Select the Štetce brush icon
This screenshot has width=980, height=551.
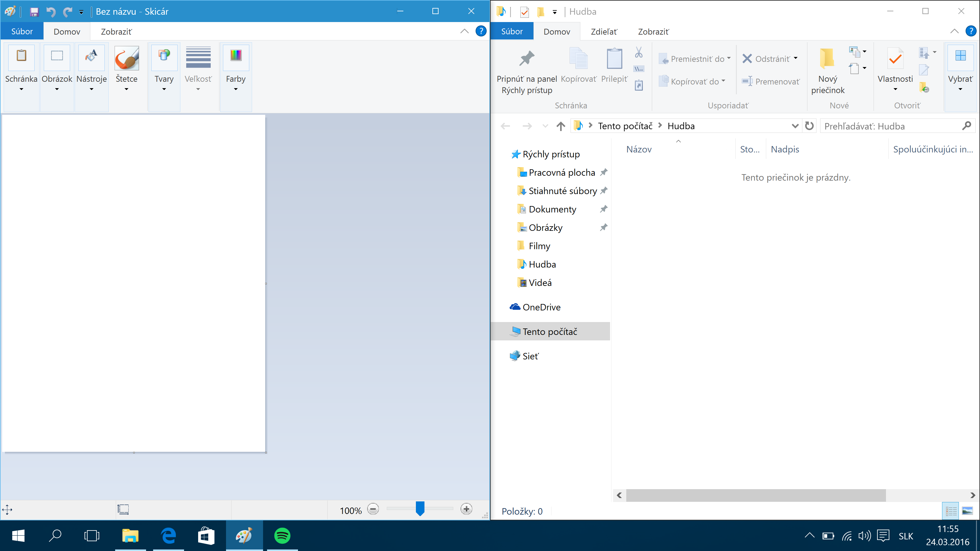point(127,58)
